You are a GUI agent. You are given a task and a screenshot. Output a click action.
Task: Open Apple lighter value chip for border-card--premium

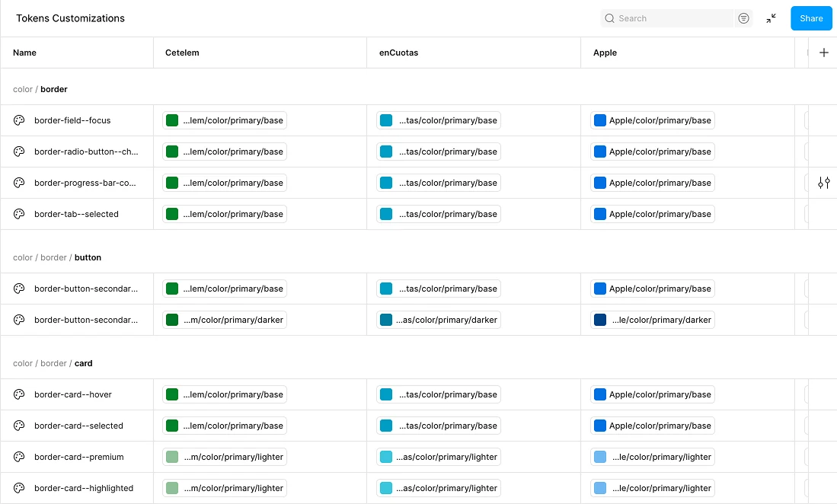[x=653, y=457]
